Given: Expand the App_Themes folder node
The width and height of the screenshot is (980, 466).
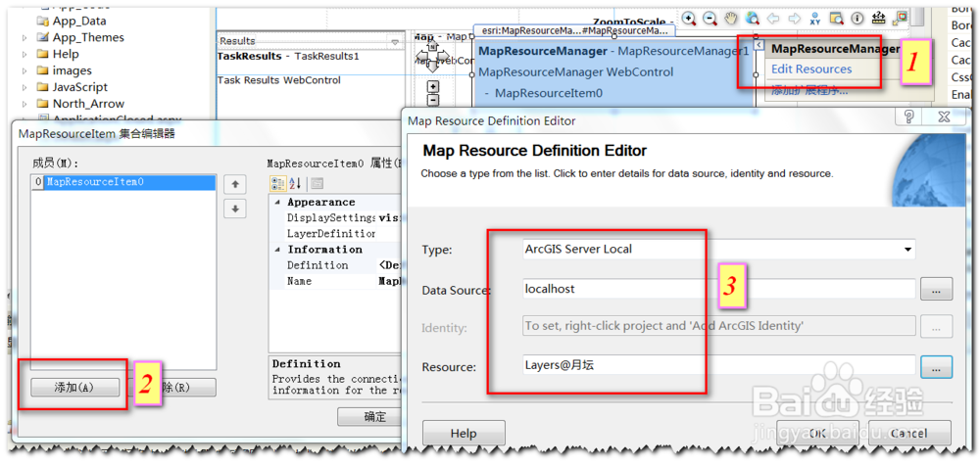Looking at the screenshot, I should [24, 37].
